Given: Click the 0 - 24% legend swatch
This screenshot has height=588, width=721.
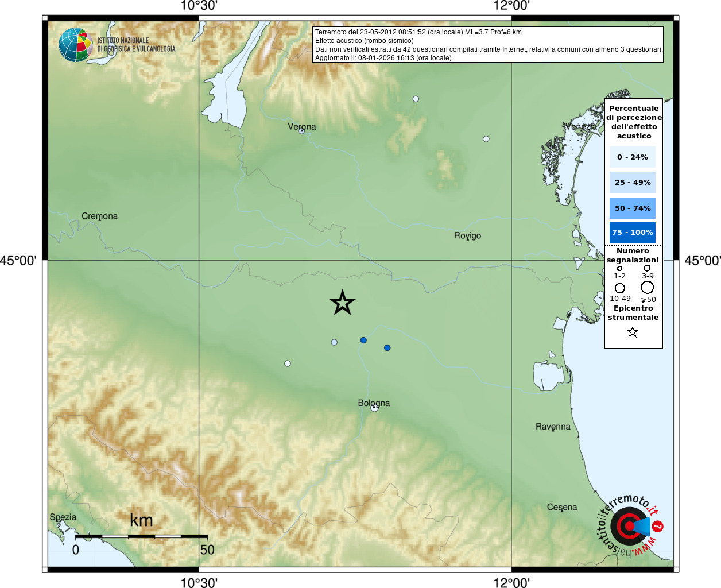Looking at the screenshot, I should [x=632, y=157].
